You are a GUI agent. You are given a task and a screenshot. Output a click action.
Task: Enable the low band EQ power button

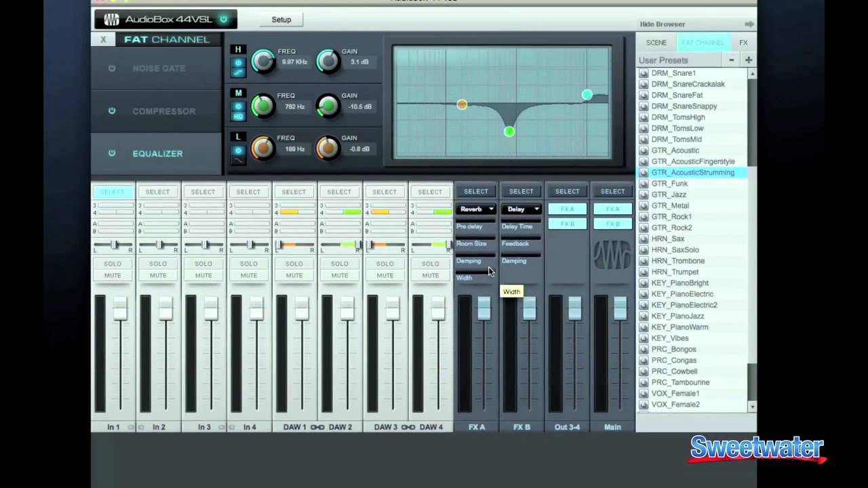coord(238,150)
